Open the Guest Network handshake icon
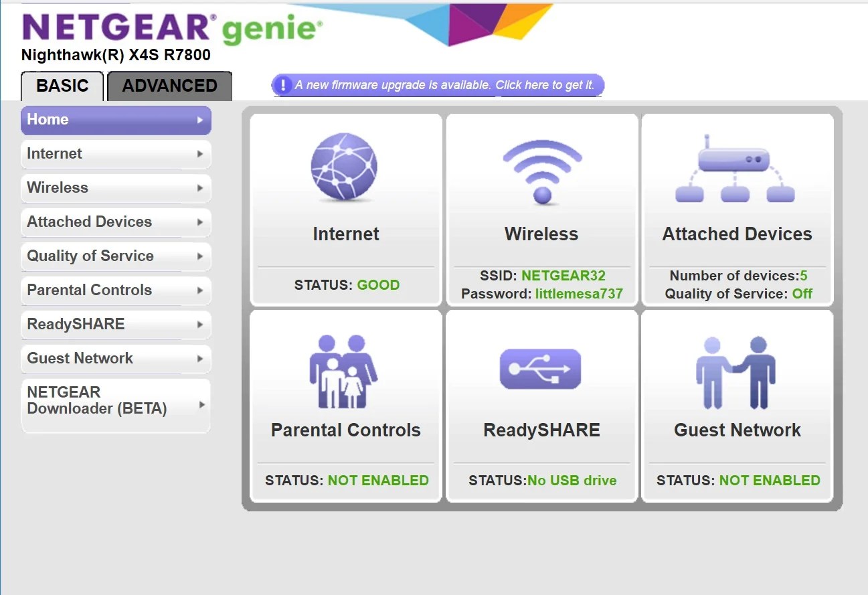 (x=735, y=372)
